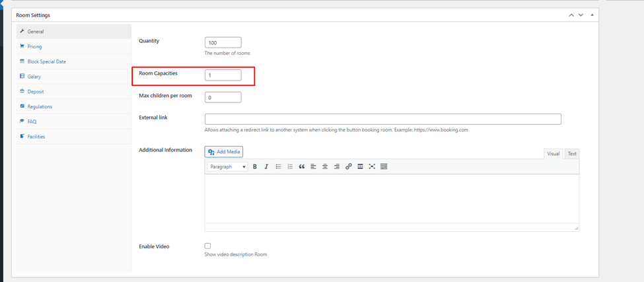Focus the External link text field

[382, 120]
